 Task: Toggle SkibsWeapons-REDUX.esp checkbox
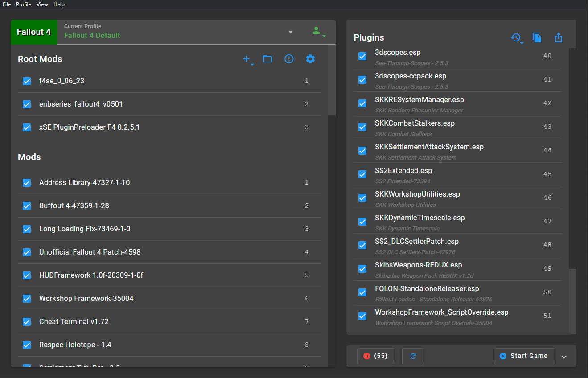(362, 269)
